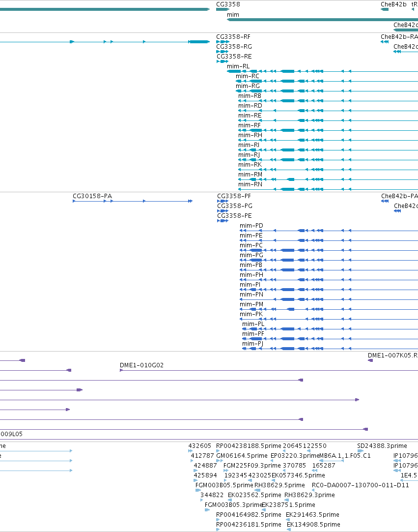Open the CG3358-PF coding sequence

(x=234, y=196)
